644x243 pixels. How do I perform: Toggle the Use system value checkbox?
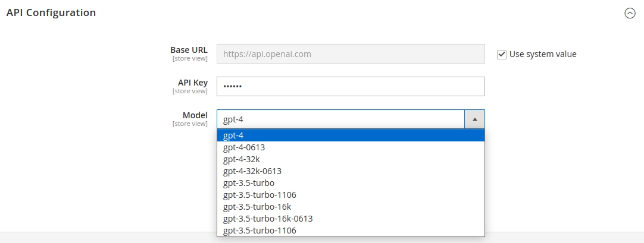coord(501,54)
